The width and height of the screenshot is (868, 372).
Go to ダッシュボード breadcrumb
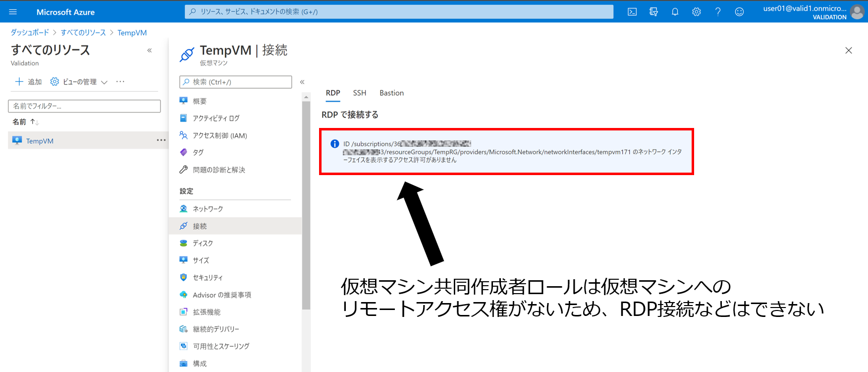coord(30,33)
